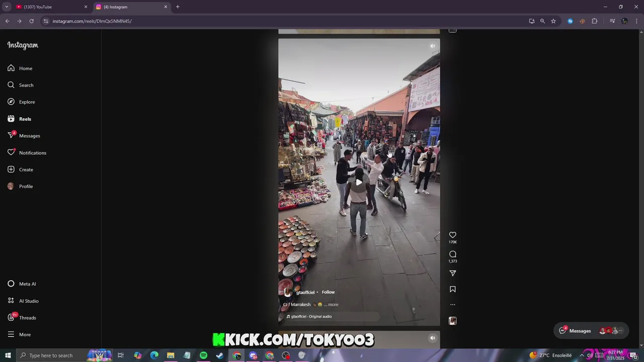Close the YouTube tab
The height and width of the screenshot is (362, 644).
pos(86,7)
